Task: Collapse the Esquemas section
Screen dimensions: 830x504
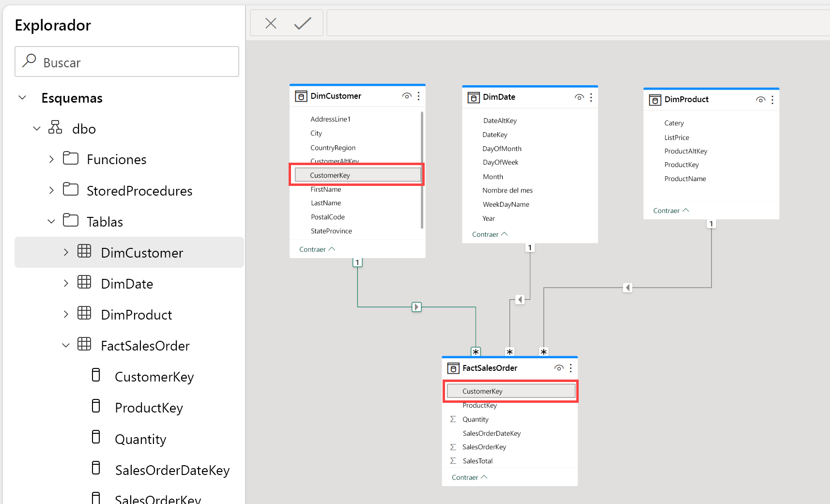Action: click(x=22, y=97)
